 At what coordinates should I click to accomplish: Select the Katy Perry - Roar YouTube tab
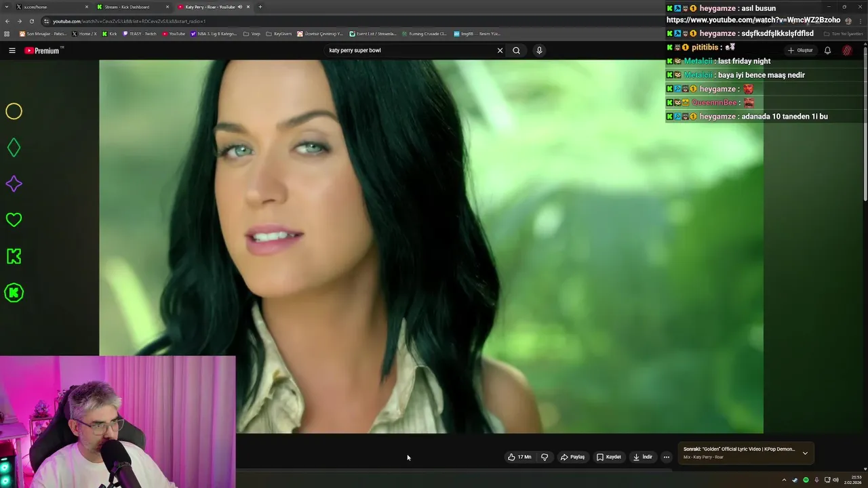tap(212, 7)
